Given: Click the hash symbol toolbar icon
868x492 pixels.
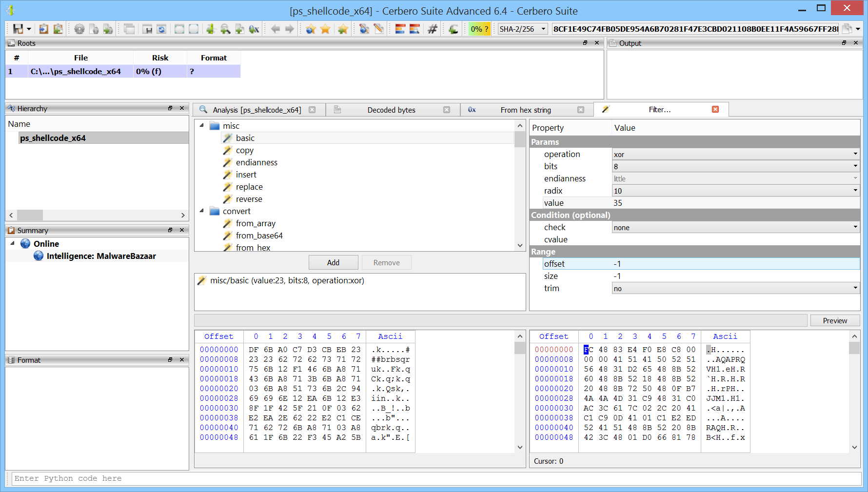Looking at the screenshot, I should click(433, 29).
